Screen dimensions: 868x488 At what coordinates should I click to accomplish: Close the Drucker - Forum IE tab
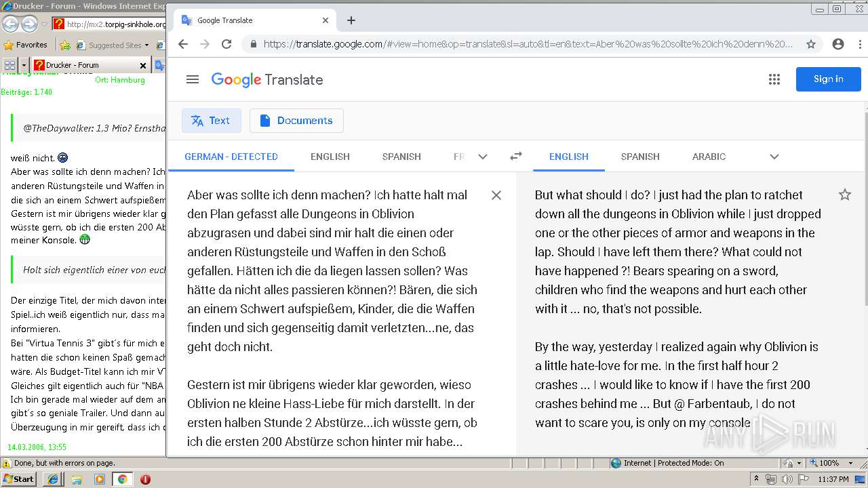coord(143,66)
